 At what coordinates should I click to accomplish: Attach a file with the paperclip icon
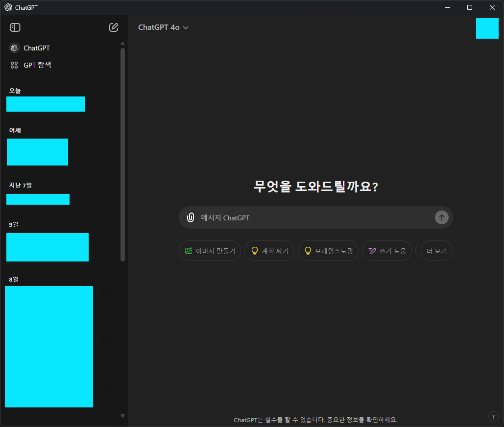click(x=191, y=217)
